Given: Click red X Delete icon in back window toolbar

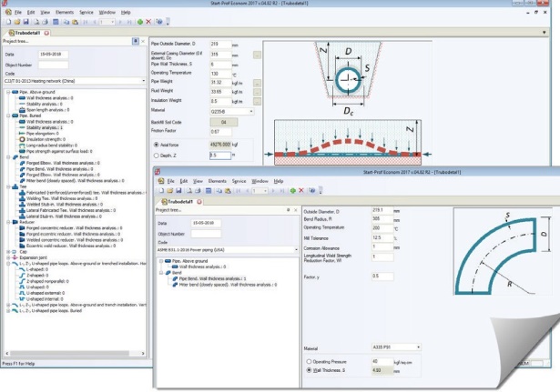Looking at the screenshot, I should pyautogui.click(x=148, y=22).
